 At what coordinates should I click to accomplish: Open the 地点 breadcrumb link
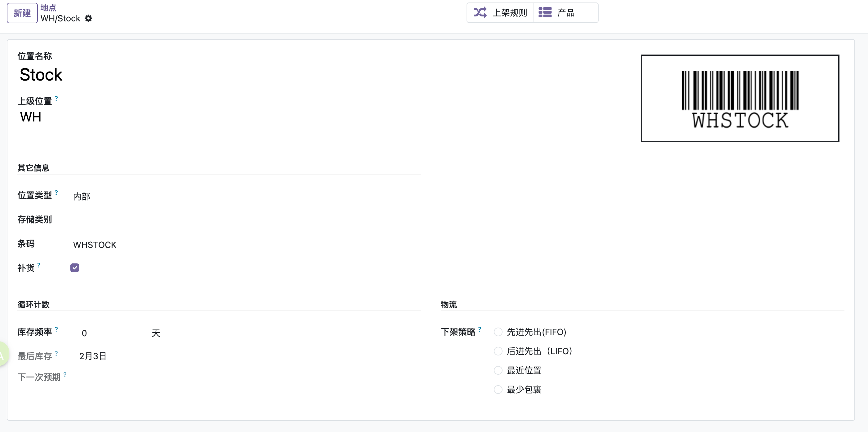[48, 8]
